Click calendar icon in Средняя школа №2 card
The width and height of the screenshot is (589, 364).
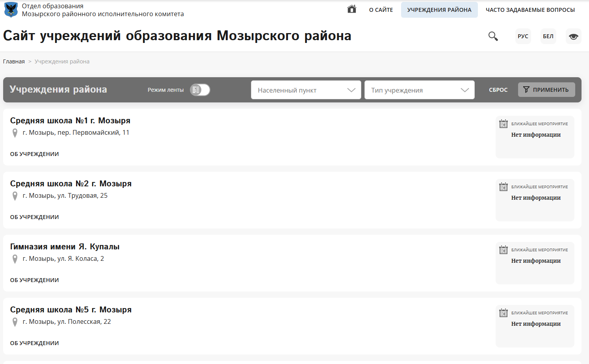(x=504, y=187)
